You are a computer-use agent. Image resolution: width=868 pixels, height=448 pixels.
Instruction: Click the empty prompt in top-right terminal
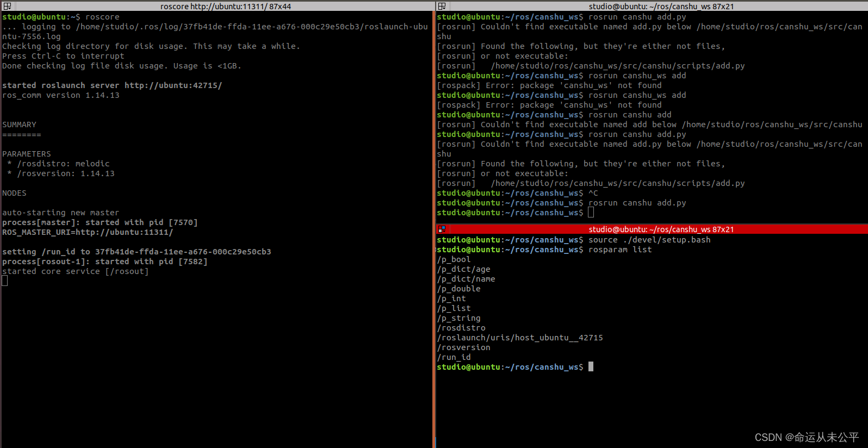591,213
